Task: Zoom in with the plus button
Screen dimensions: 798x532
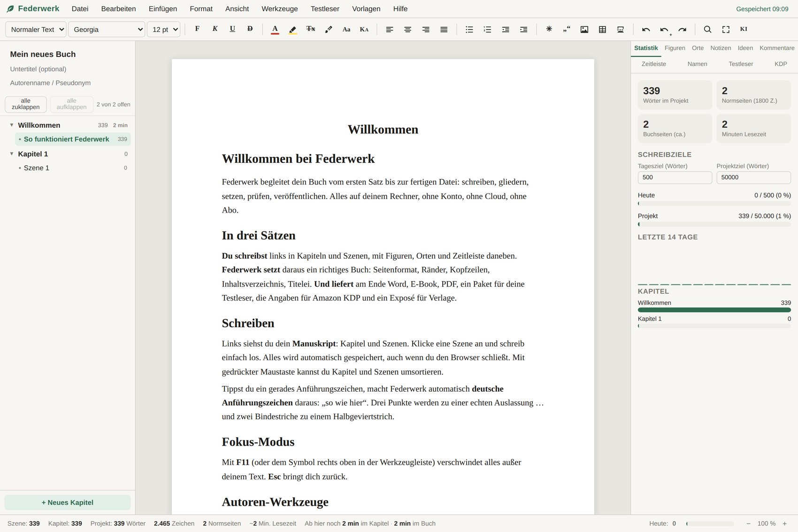Action: click(784, 524)
